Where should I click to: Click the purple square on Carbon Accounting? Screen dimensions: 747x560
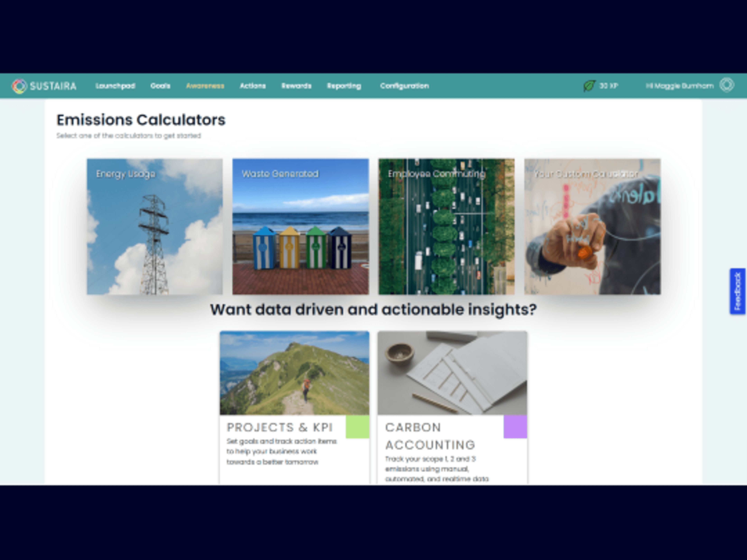click(515, 427)
